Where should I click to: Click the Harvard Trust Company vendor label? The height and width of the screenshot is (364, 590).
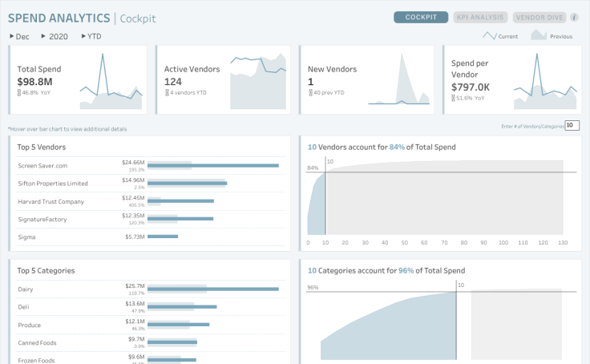(51, 201)
